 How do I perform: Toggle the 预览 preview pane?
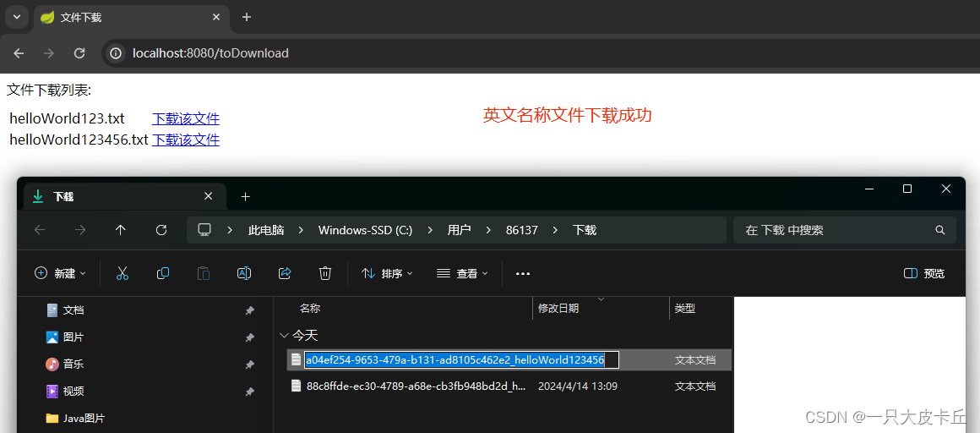click(924, 273)
